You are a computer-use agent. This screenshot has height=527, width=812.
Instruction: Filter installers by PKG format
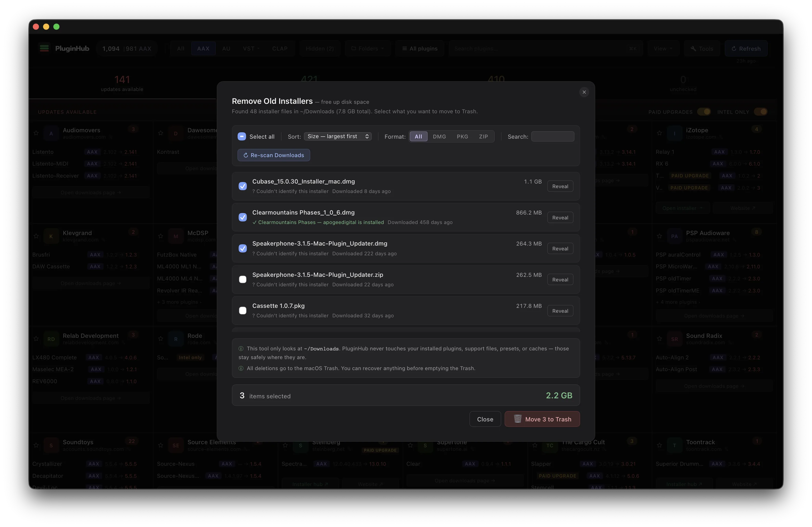[462, 136]
